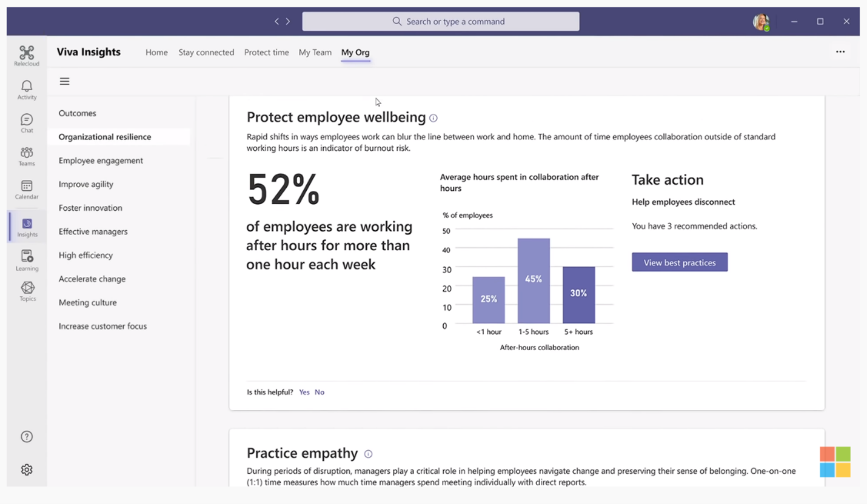Click the 45% bar for 1-5 hours

click(534, 280)
